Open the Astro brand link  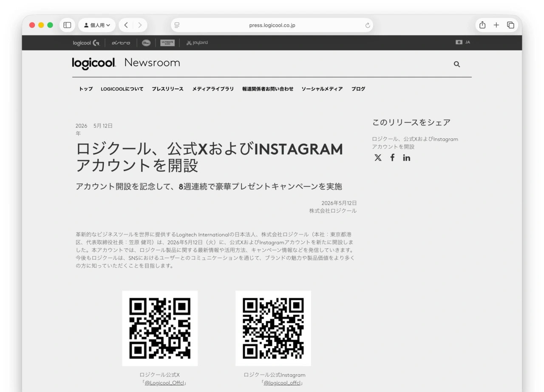[x=121, y=42]
